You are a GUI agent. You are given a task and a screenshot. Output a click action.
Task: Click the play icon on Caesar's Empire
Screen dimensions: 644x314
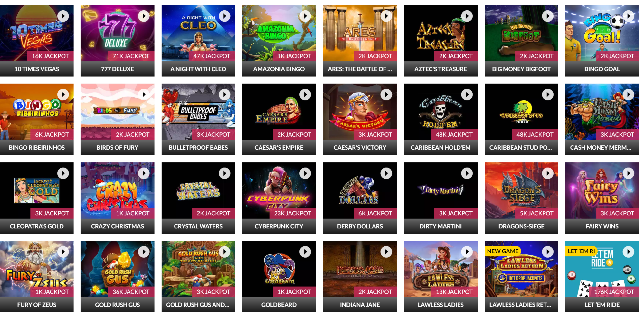[x=305, y=95]
